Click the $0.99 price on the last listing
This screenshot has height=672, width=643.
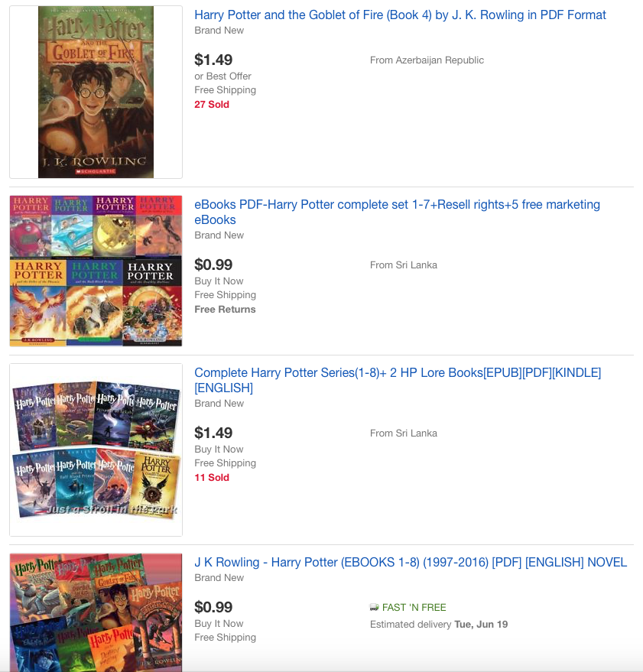coord(213,607)
